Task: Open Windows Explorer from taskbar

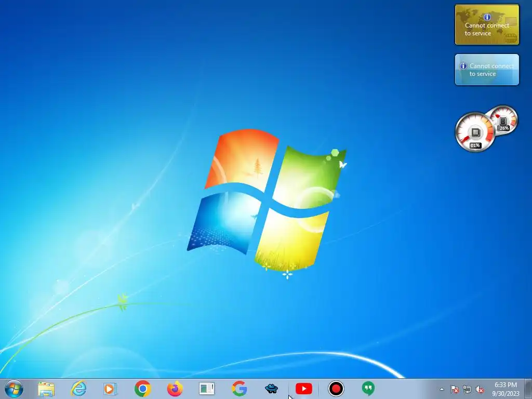Action: [46, 389]
